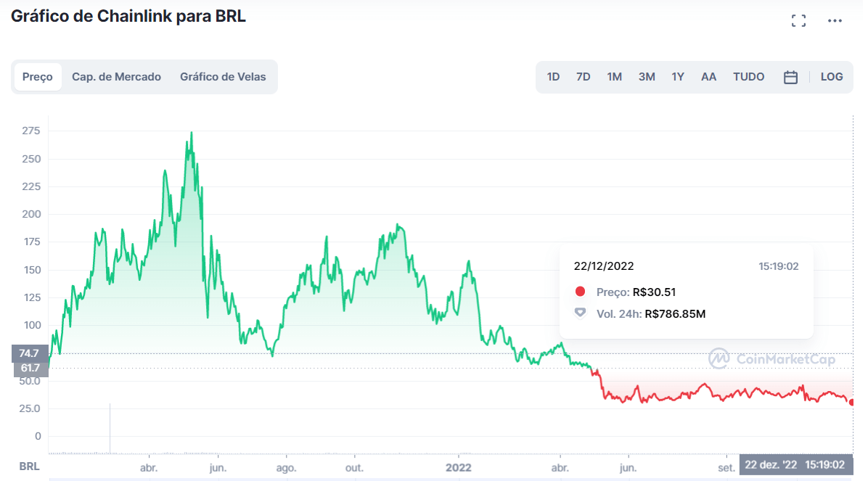Viewport: 868px width, 481px height.
Task: Set chart range to AA
Action: tap(708, 77)
